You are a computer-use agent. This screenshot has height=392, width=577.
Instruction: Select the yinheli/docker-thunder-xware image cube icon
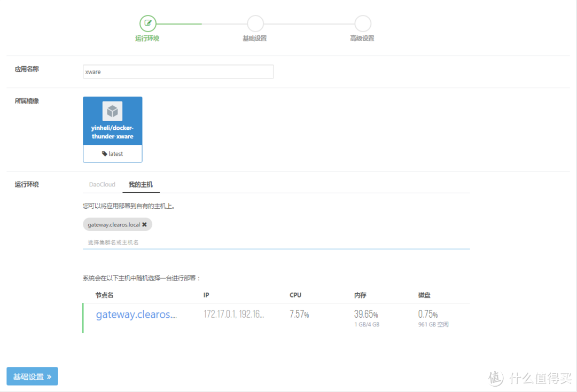coord(112,111)
